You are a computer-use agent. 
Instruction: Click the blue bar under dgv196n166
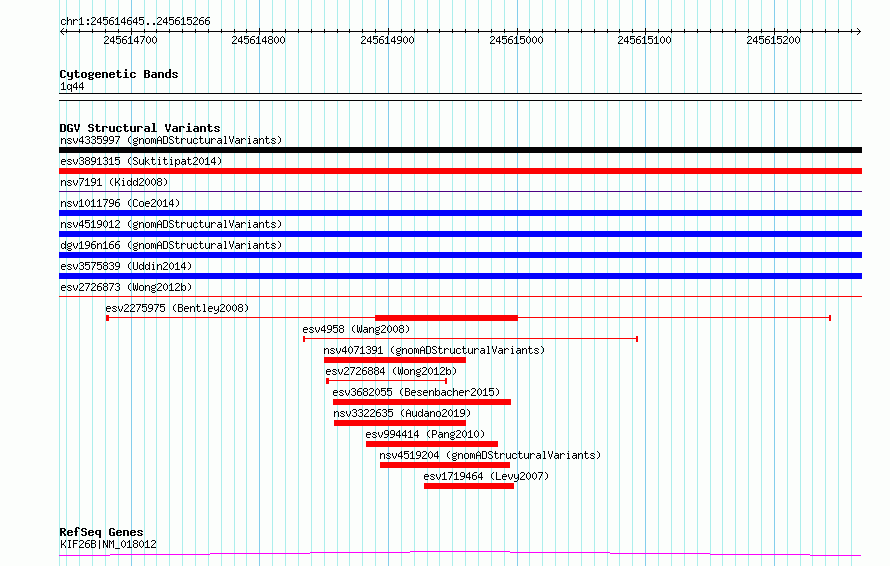tap(460, 255)
